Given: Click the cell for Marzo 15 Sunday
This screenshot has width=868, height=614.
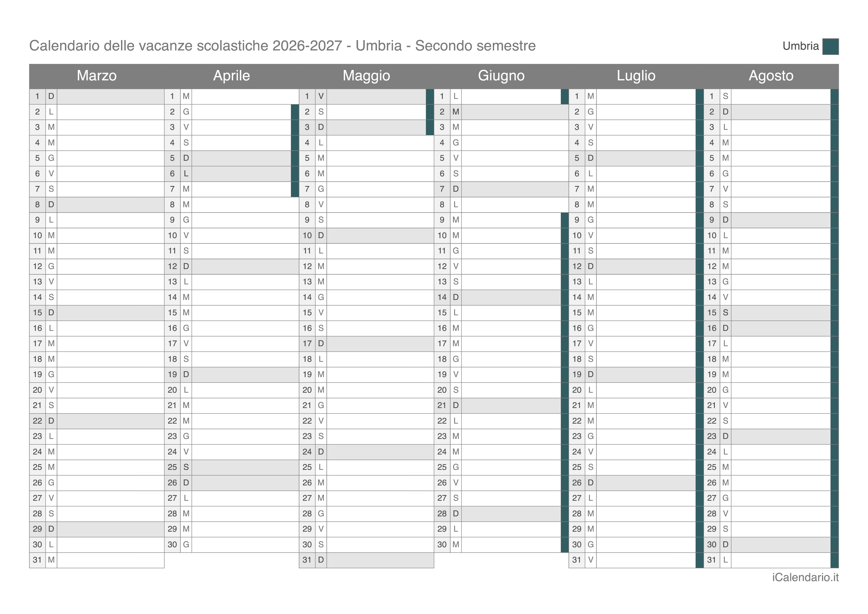Looking at the screenshot, I should (x=110, y=313).
